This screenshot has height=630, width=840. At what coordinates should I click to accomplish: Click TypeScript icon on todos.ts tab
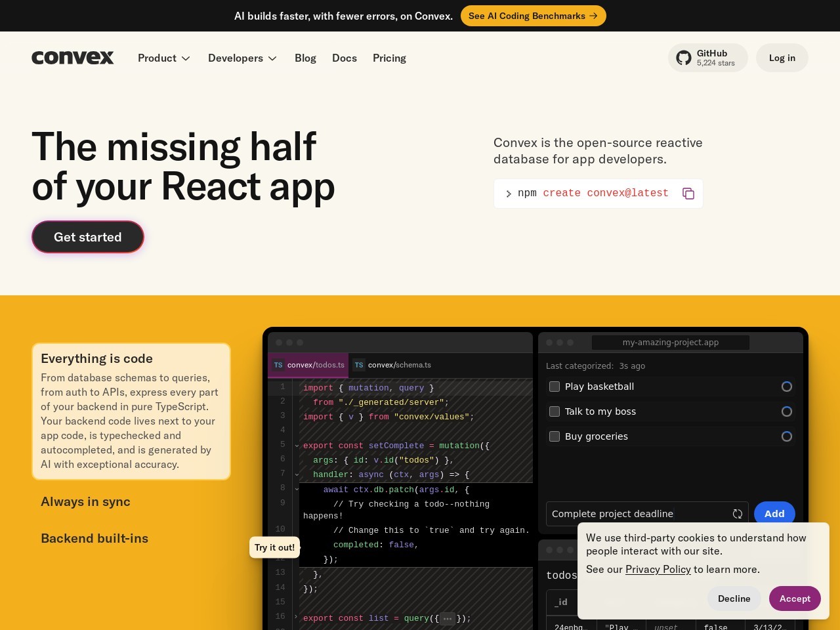click(278, 365)
